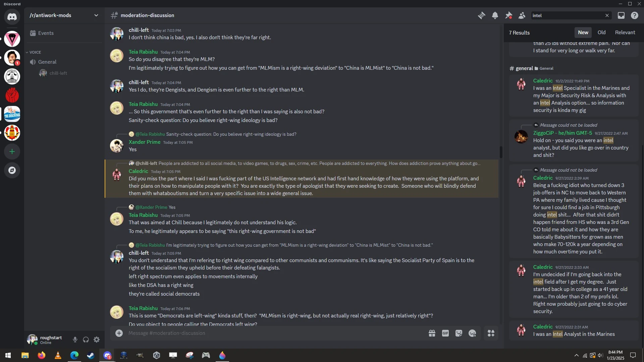Viewport: 644px width, 362px height.
Task: Click the intel search clear button
Action: [x=607, y=15]
